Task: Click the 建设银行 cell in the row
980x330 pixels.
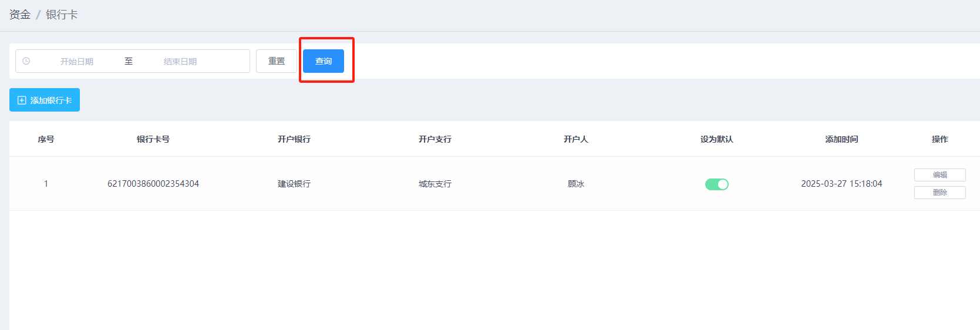Action: (294, 184)
